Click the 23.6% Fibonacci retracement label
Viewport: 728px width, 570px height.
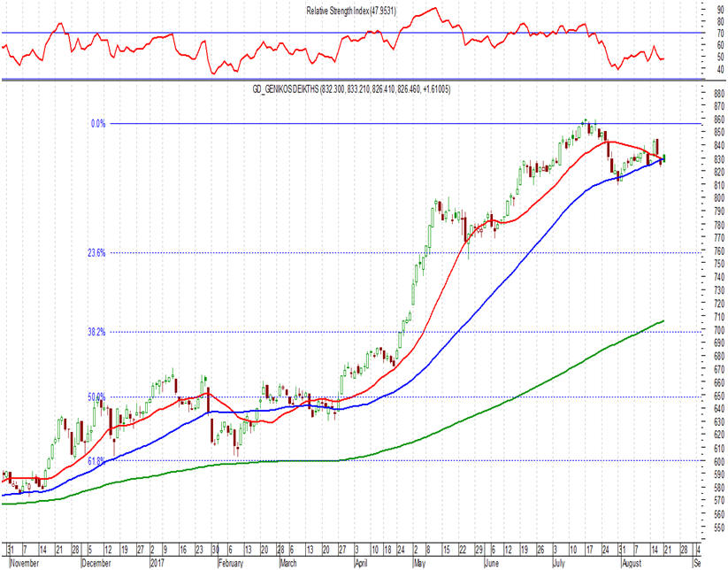[x=96, y=253]
